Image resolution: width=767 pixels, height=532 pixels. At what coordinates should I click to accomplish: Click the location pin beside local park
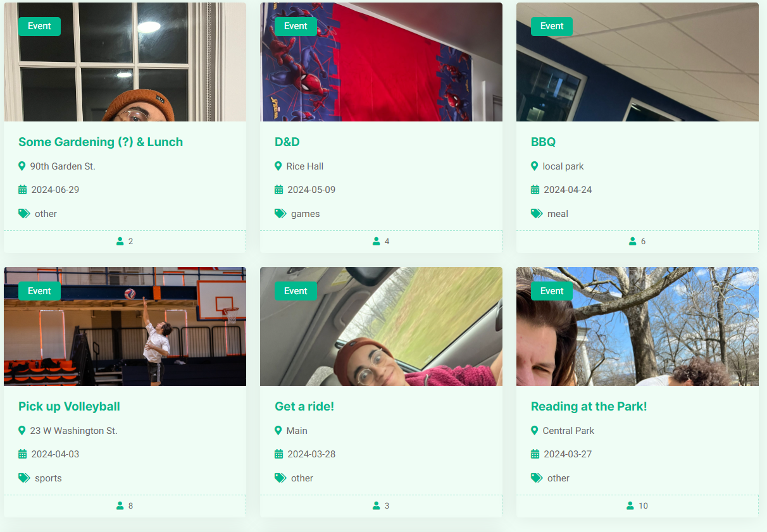click(534, 166)
